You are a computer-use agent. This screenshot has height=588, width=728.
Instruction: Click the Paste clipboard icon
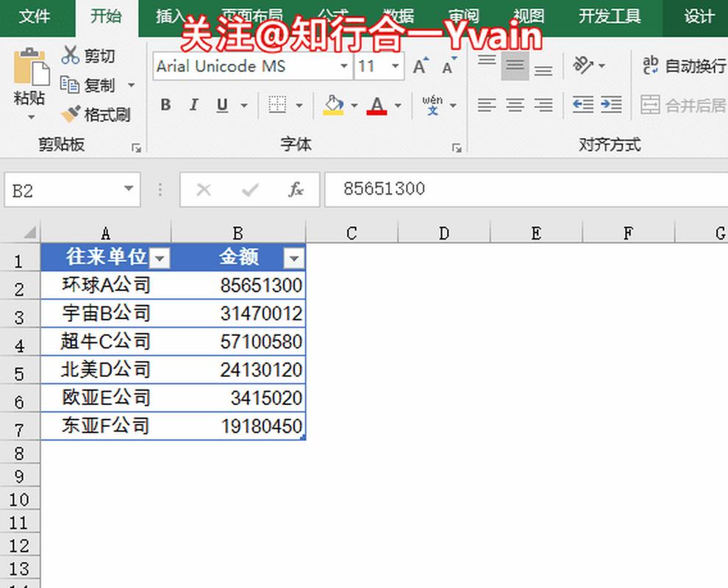tap(31, 68)
